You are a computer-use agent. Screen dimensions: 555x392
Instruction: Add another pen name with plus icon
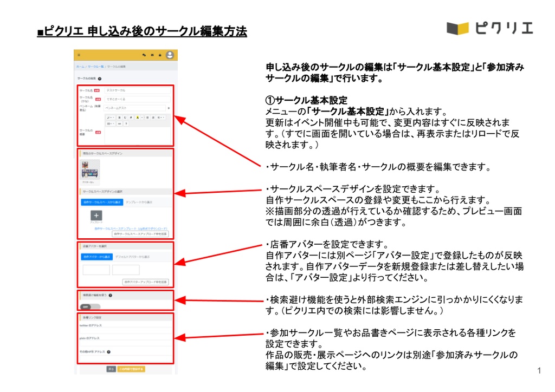[x=169, y=108]
